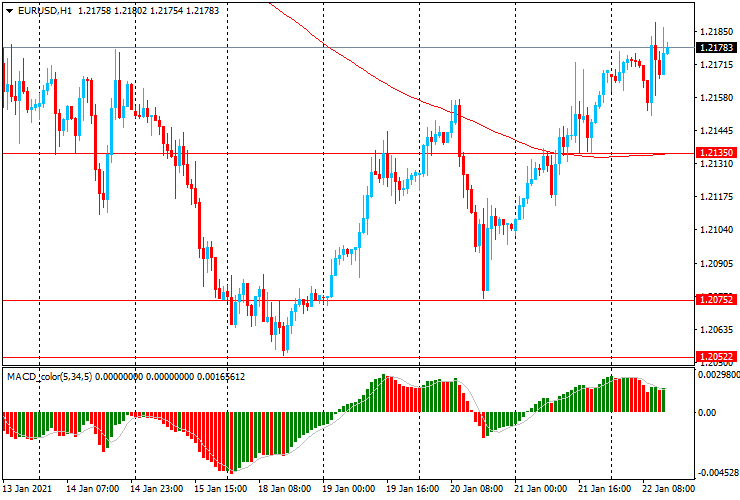Select the 1.21350 red level price label
Viewport: 740px width, 500px height.
(x=716, y=153)
